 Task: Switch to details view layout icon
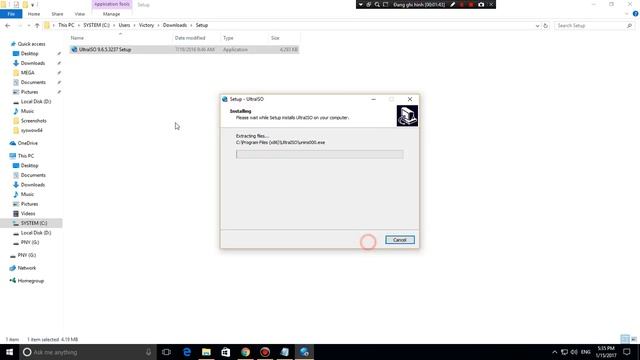pos(624,339)
